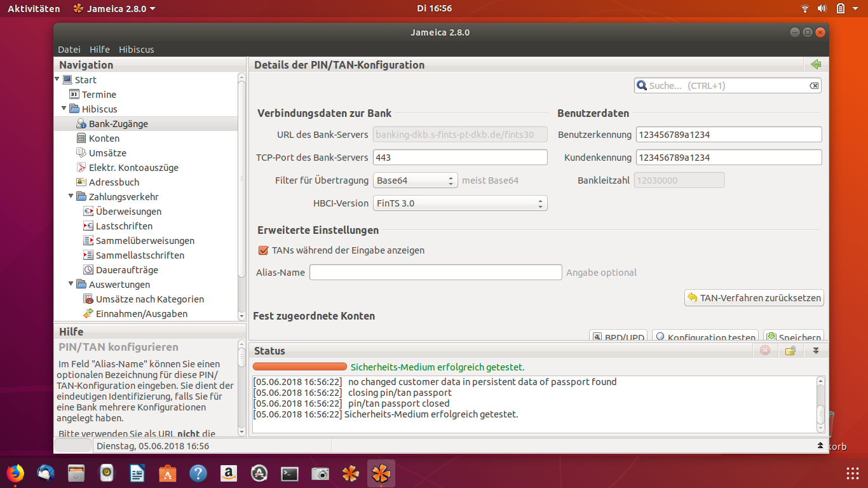
Task: Open the Jameica 2.8.0 app menu in the top bar
Action: click(114, 8)
